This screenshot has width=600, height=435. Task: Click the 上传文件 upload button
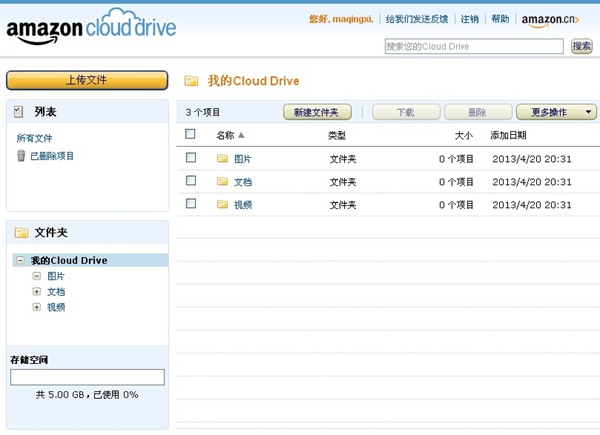pyautogui.click(x=87, y=80)
